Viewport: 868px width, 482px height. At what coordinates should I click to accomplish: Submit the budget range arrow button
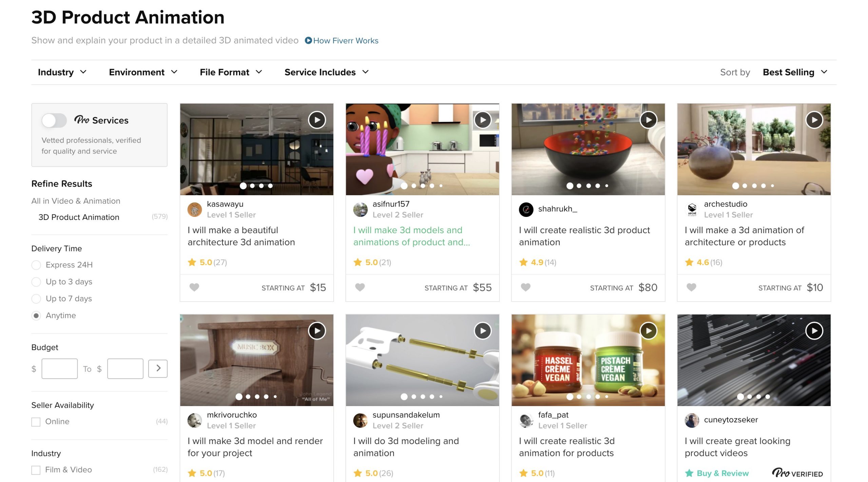[158, 368]
